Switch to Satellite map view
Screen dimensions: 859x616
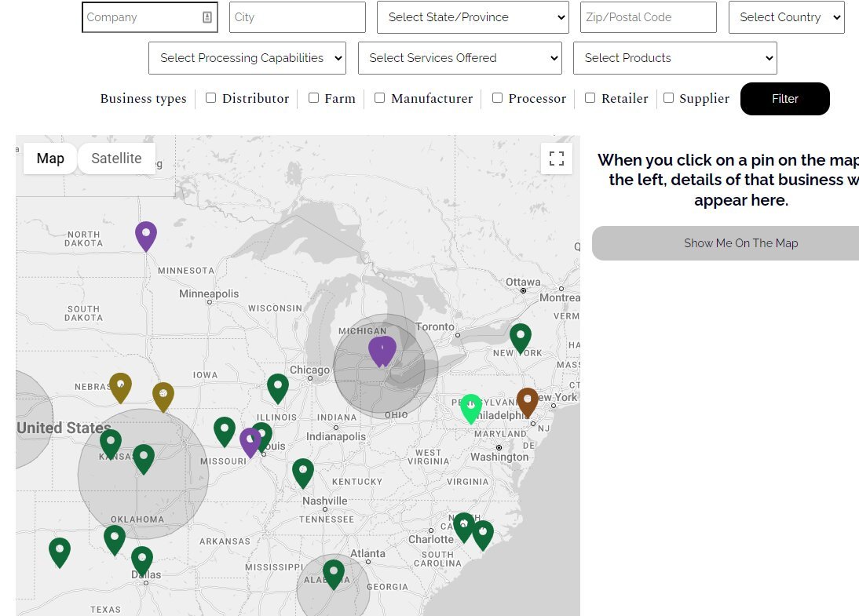pyautogui.click(x=116, y=159)
